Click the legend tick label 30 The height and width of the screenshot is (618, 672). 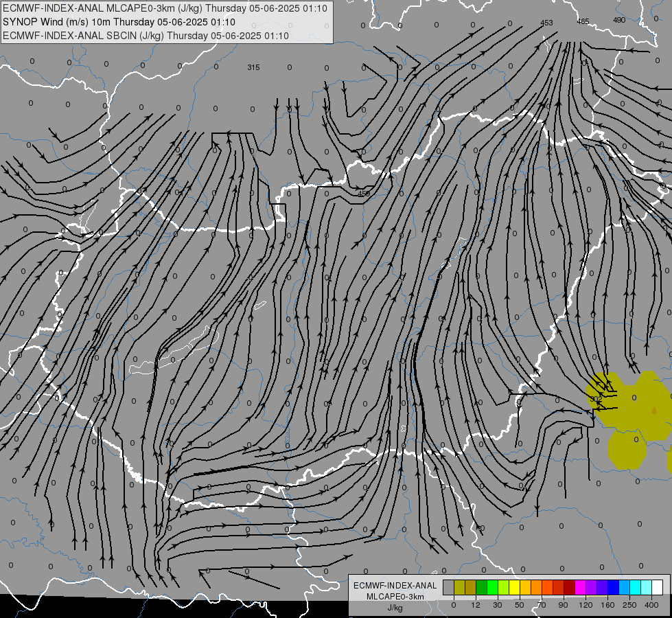pyautogui.click(x=498, y=605)
